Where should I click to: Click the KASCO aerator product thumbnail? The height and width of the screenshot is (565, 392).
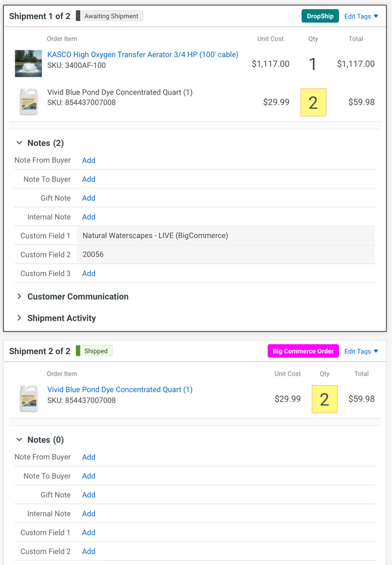28,63
